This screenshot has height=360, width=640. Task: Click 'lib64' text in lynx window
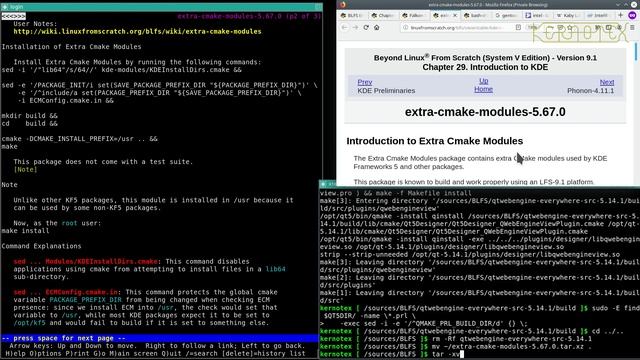pyautogui.click(x=275, y=269)
